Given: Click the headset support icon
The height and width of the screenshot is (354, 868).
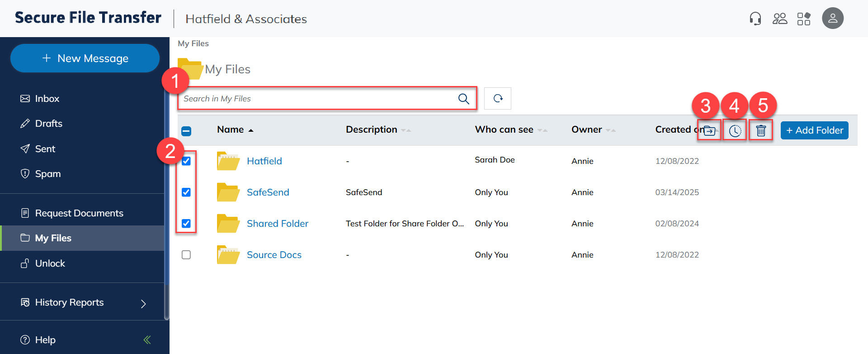Looking at the screenshot, I should 755,19.
